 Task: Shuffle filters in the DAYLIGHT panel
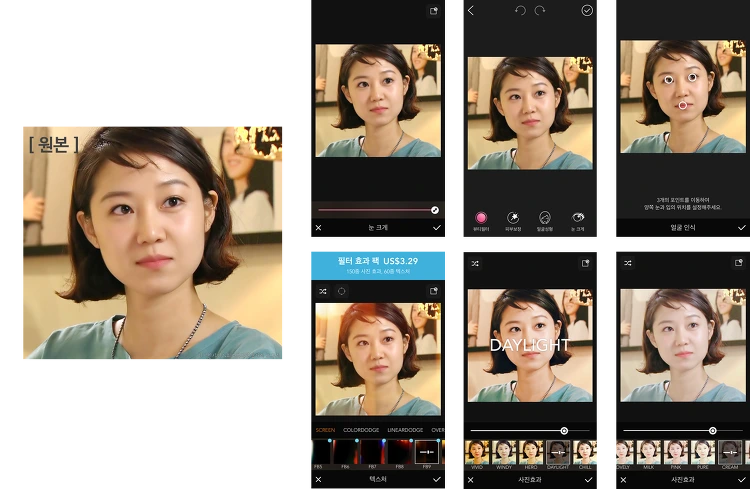(x=475, y=263)
